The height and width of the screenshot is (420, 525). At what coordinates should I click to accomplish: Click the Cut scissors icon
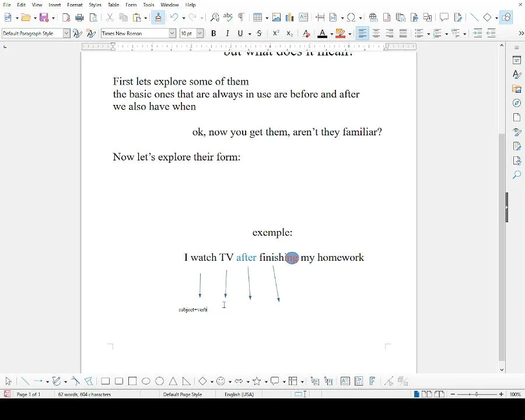click(110, 17)
